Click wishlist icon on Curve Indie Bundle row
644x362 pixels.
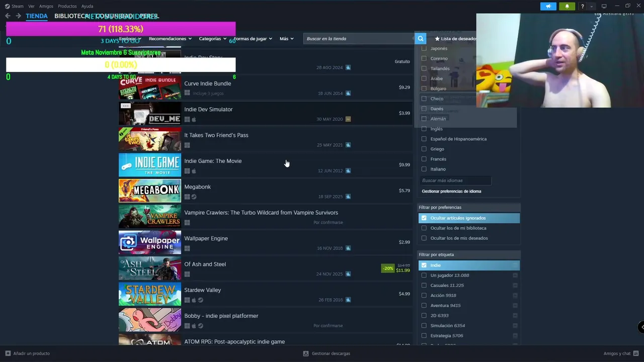(x=348, y=94)
